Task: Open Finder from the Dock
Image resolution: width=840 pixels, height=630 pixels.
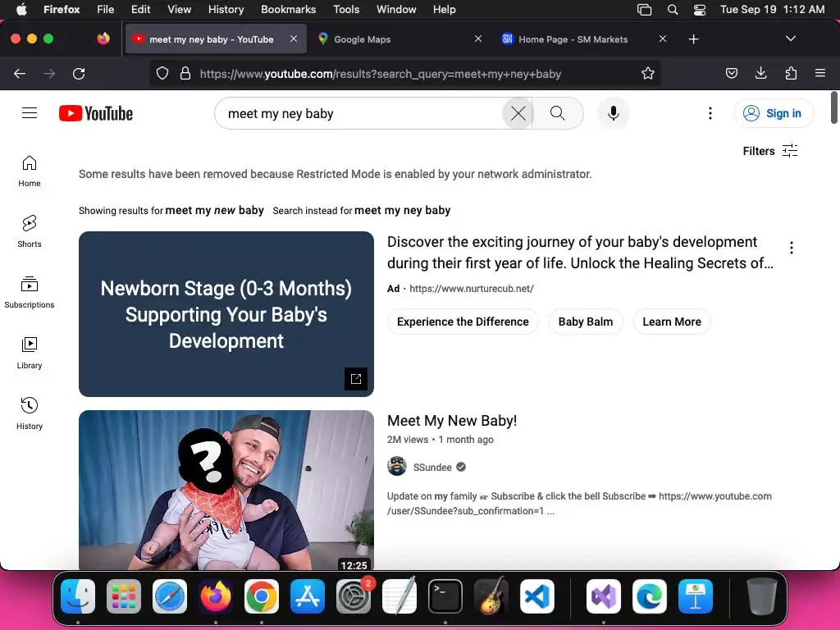Action: pyautogui.click(x=78, y=596)
